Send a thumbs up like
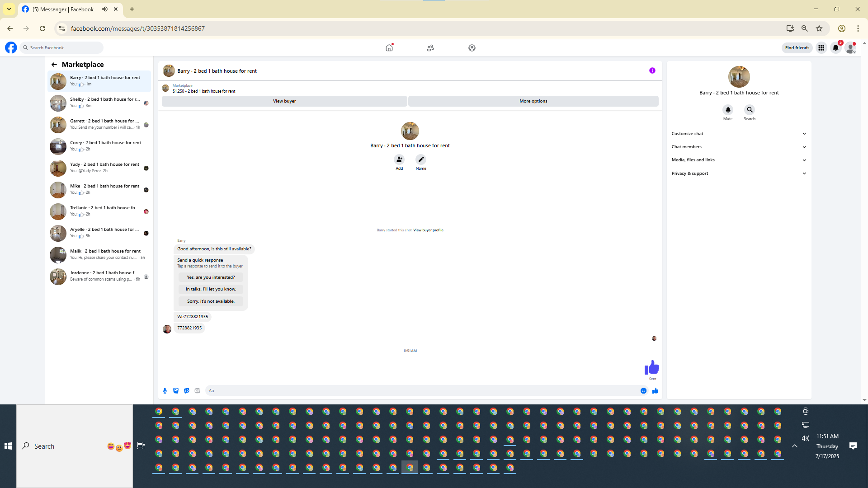This screenshot has width=868, height=488. [x=655, y=391]
